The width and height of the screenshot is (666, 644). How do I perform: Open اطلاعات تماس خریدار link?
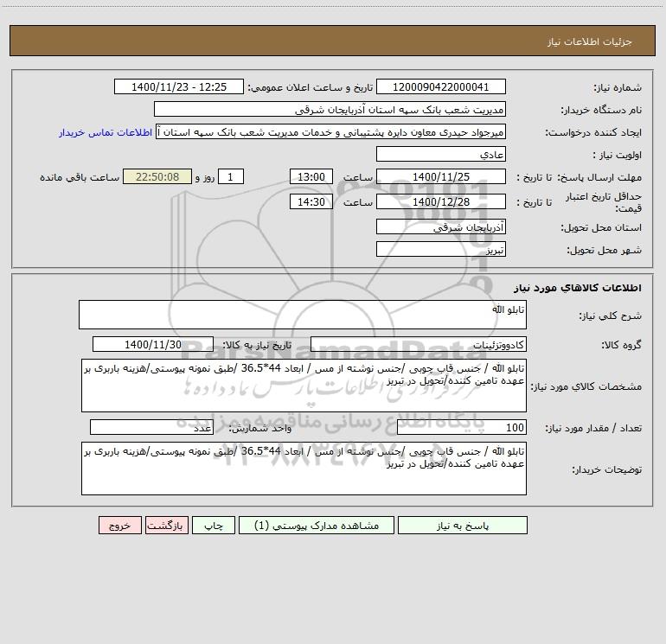[106, 132]
